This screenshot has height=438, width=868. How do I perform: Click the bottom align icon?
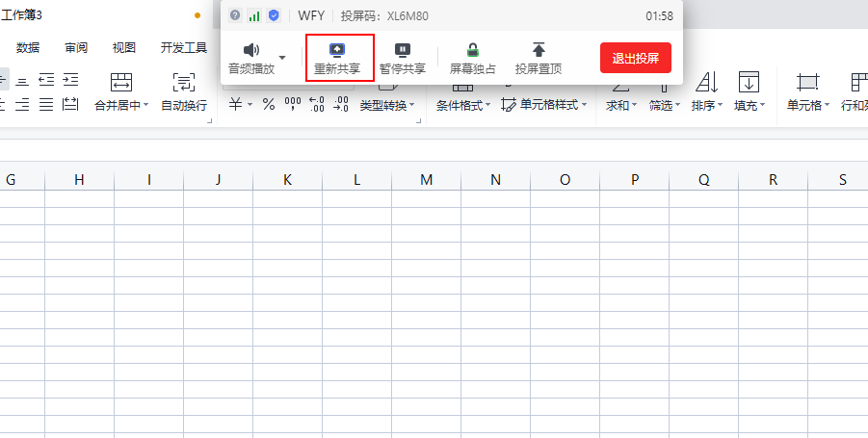coord(22,81)
